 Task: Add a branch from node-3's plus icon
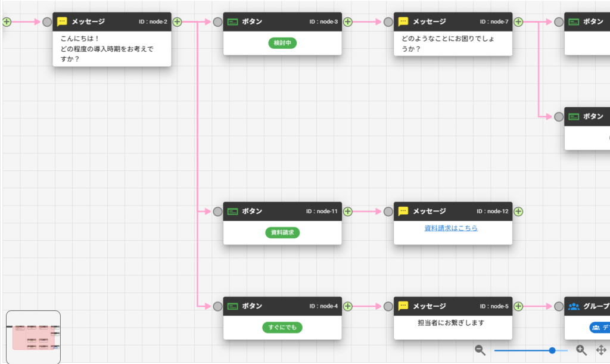click(348, 22)
